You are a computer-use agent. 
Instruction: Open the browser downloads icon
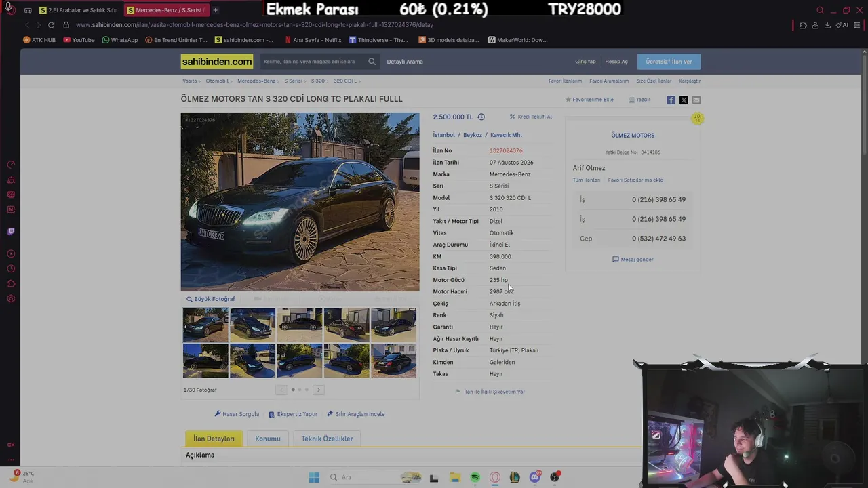click(827, 25)
